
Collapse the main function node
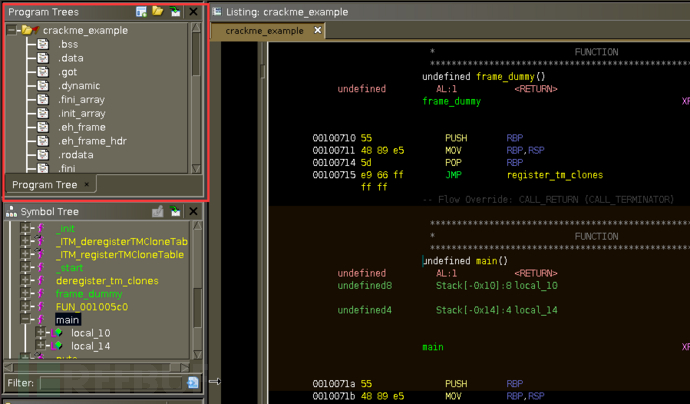[26, 319]
